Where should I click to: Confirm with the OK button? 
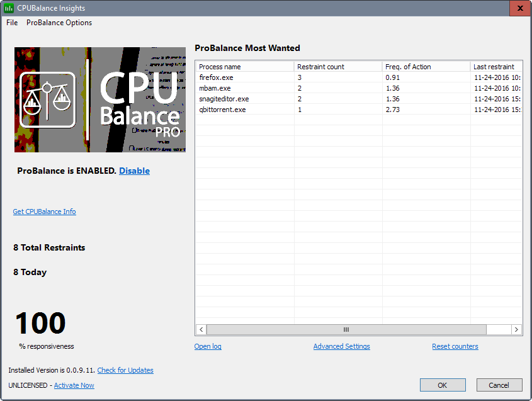point(443,385)
